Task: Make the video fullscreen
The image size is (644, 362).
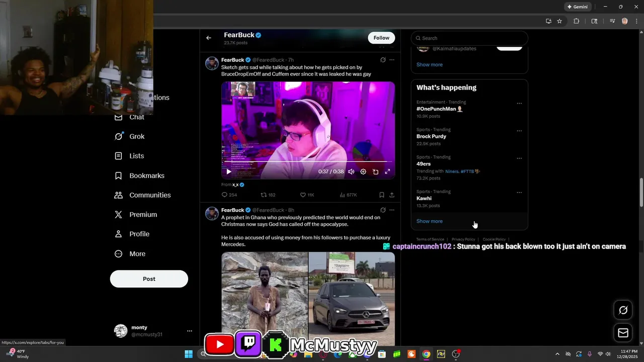Action: tap(387, 171)
